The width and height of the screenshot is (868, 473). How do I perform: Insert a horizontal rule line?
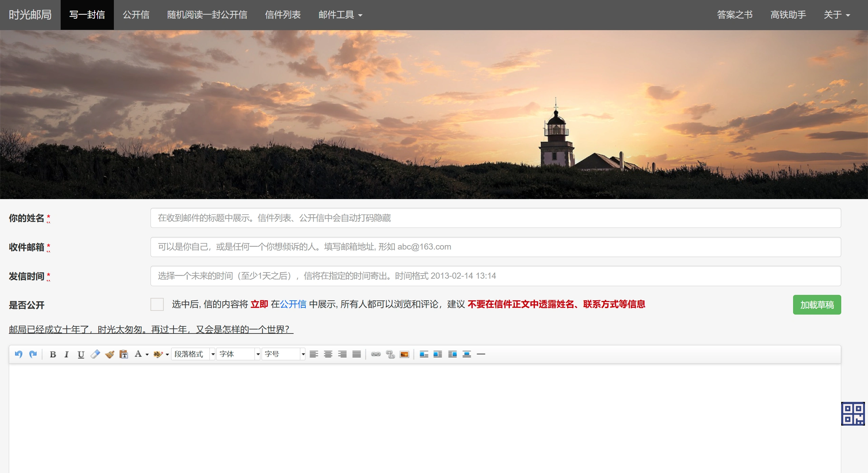[481, 354]
